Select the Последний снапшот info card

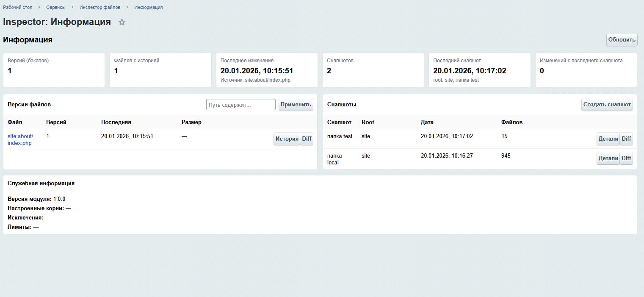pos(479,70)
